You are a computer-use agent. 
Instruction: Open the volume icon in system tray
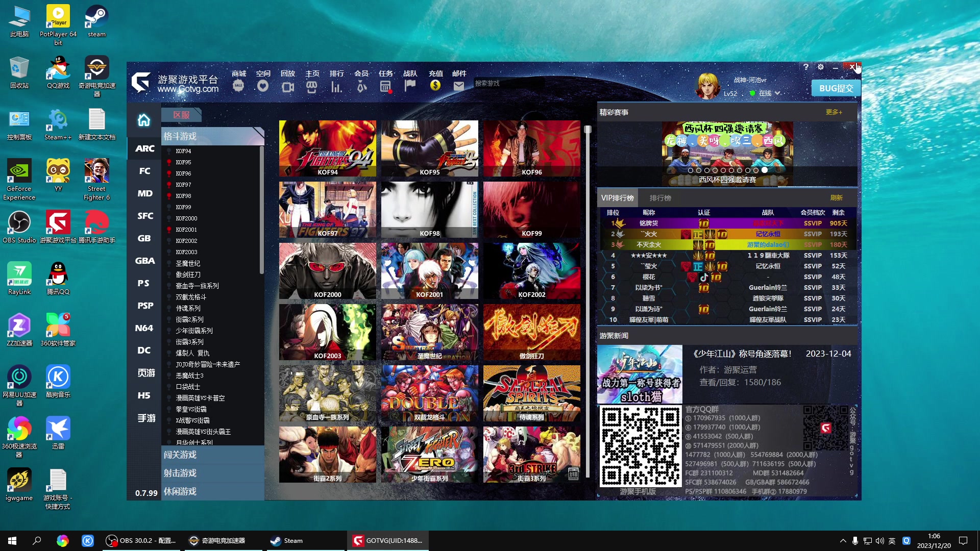[879, 541]
